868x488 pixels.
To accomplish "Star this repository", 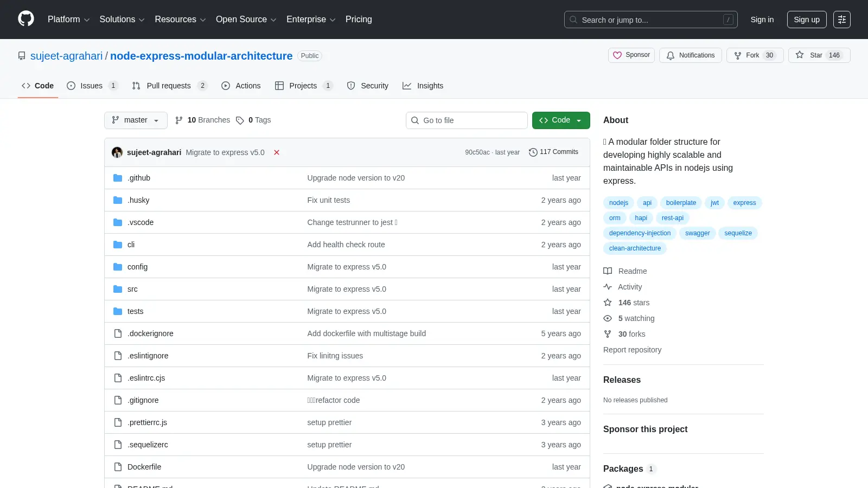I will (x=819, y=55).
